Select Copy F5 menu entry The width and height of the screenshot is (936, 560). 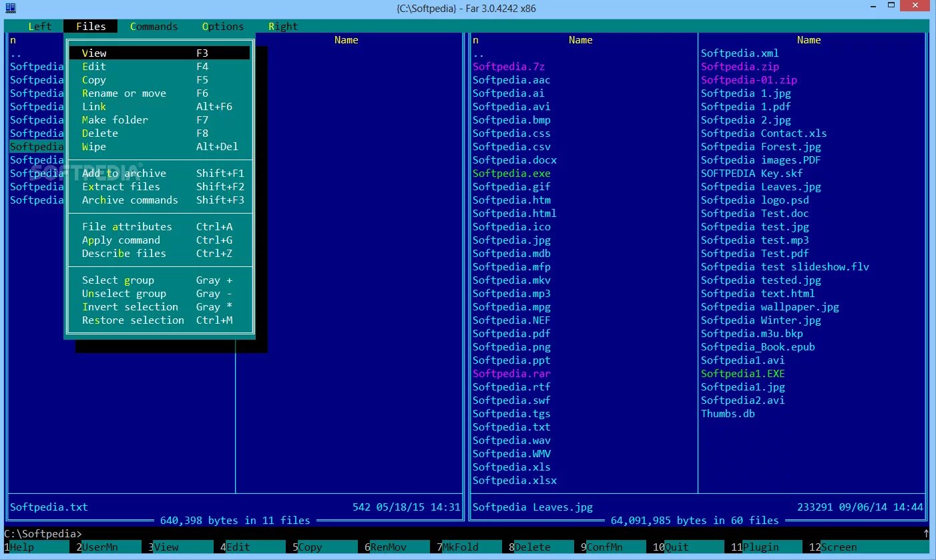[x=160, y=80]
